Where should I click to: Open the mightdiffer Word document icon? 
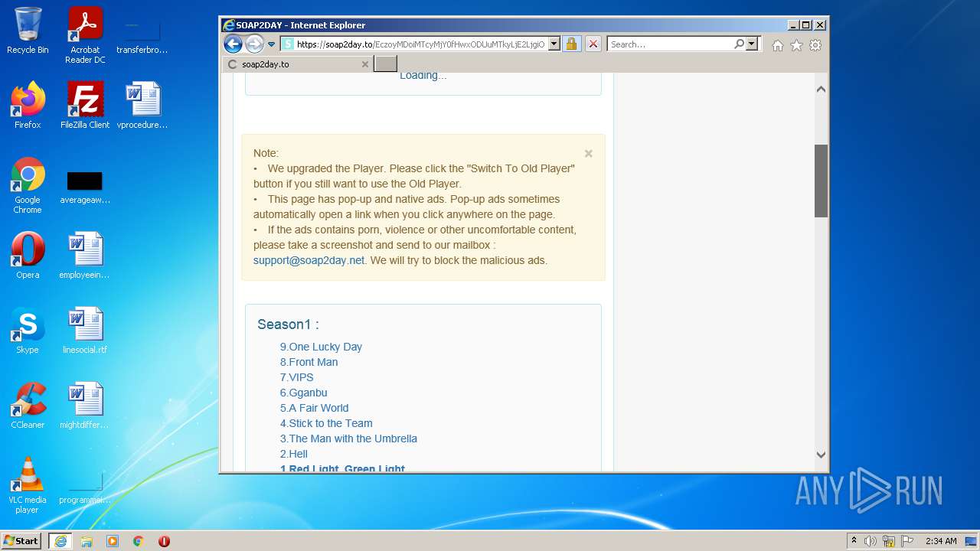(x=85, y=406)
